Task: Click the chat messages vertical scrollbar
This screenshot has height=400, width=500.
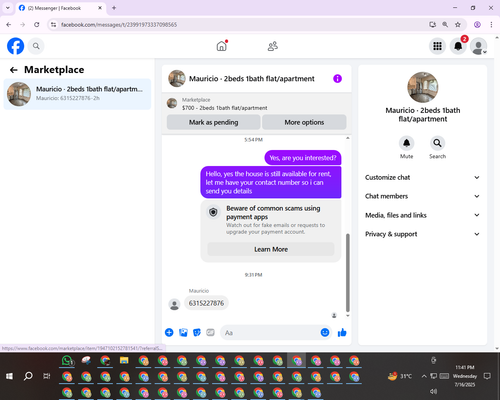Action: (x=348, y=273)
